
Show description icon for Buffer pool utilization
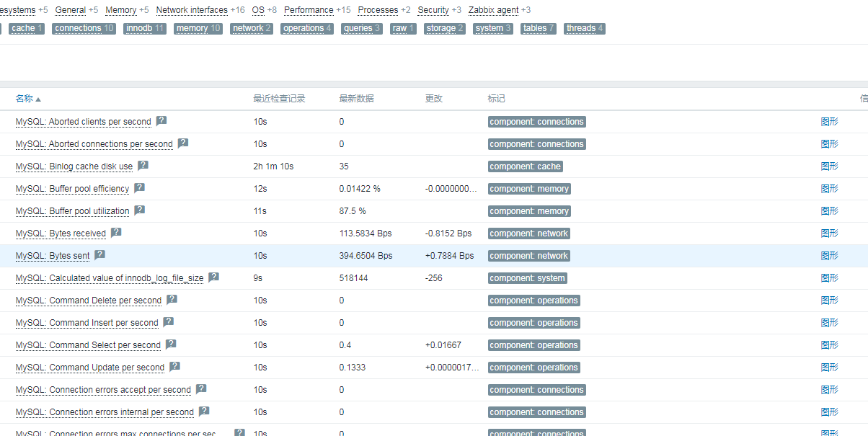[x=139, y=210]
